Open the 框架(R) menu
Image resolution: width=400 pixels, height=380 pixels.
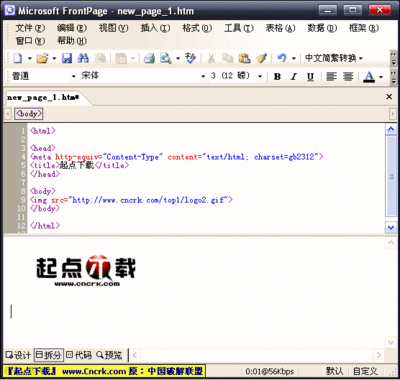coord(364,28)
